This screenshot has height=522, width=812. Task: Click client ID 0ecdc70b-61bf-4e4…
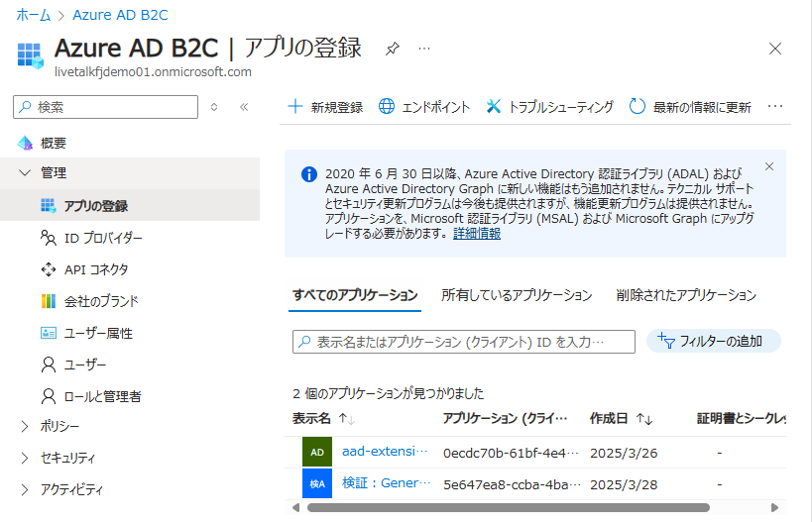[511, 454]
